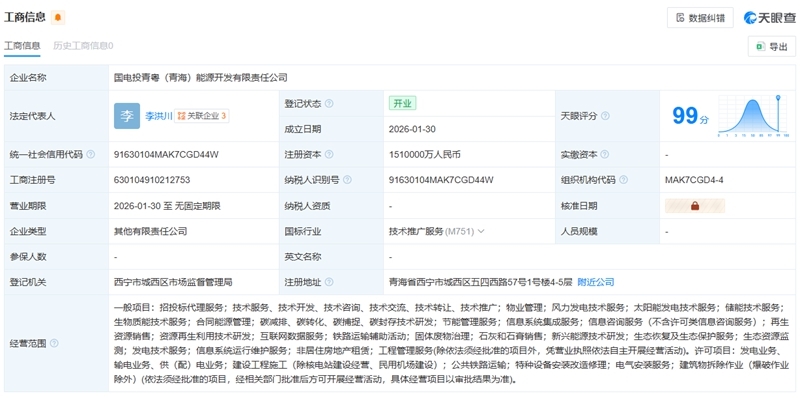Viewport: 800px width, 398px height.
Task: Switch to 历史工商信息 tab
Action: click(x=83, y=46)
